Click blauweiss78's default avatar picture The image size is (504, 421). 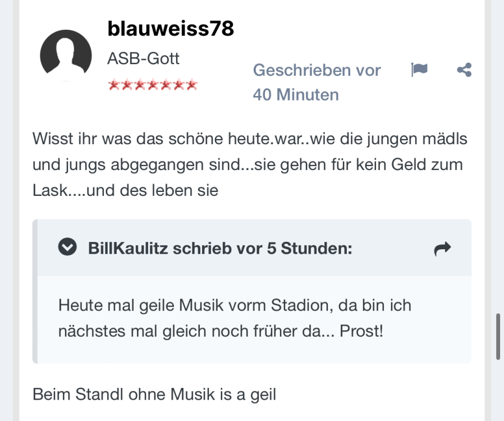(66, 55)
